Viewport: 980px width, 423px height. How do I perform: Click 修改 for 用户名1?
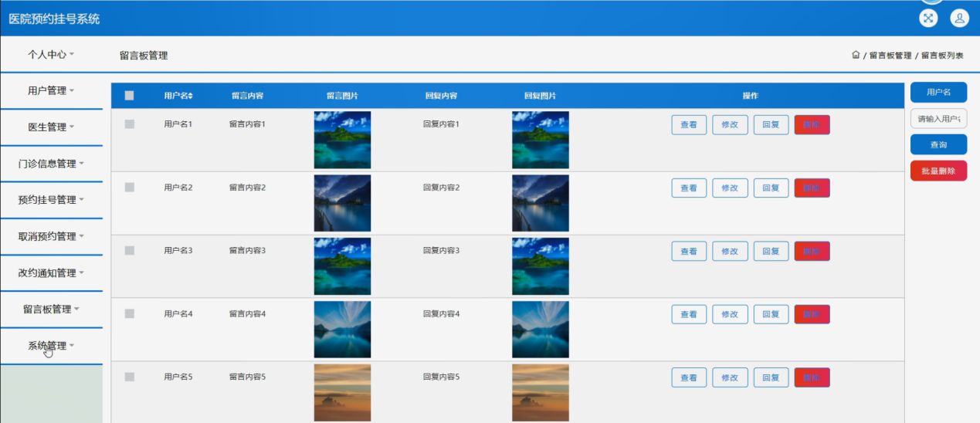tap(730, 125)
